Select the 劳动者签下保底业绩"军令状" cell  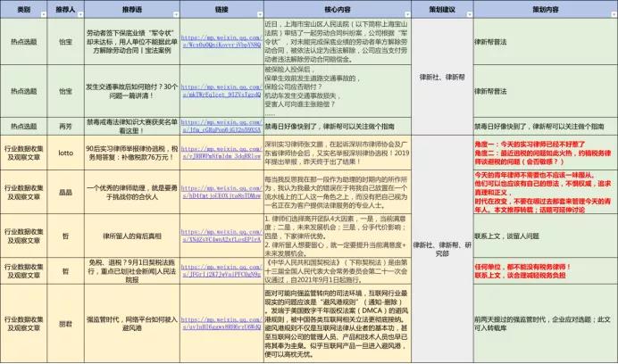pos(132,42)
